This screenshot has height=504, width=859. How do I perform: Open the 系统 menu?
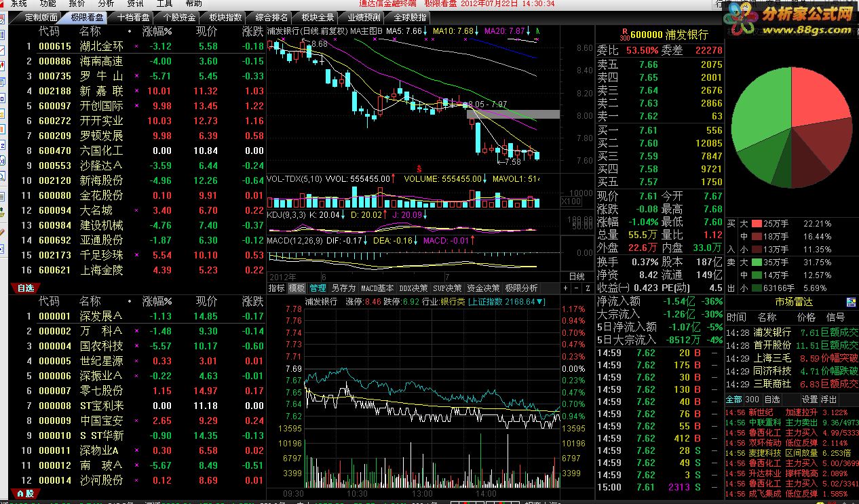pos(18,3)
